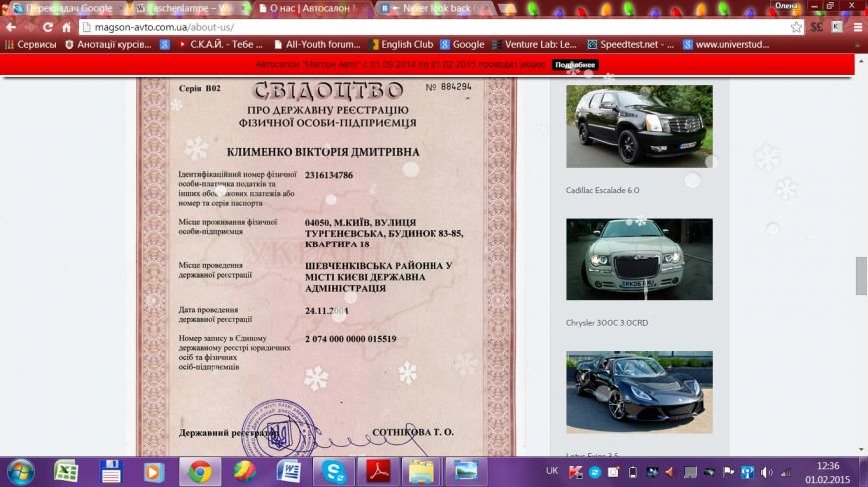Click the network signal tray icon
Viewport: 868px width, 487px height.
coord(786,472)
